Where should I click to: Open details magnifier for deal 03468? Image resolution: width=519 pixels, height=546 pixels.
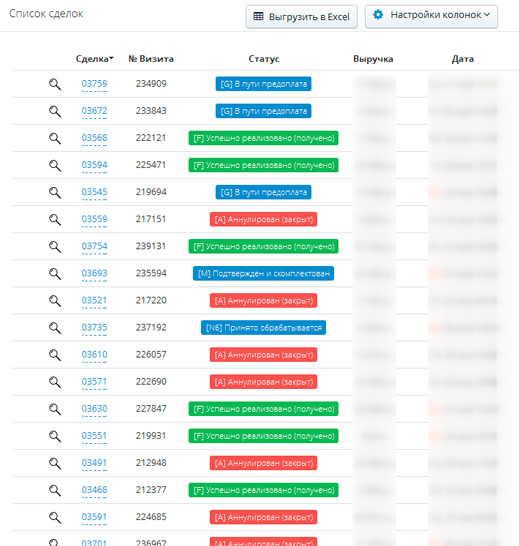55,490
